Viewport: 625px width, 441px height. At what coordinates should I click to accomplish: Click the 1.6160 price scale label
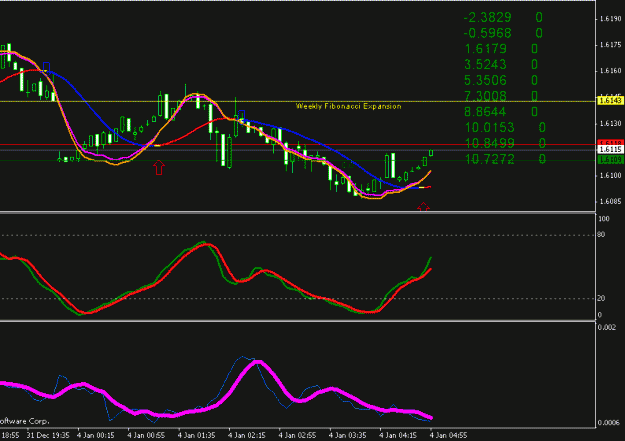(x=610, y=71)
